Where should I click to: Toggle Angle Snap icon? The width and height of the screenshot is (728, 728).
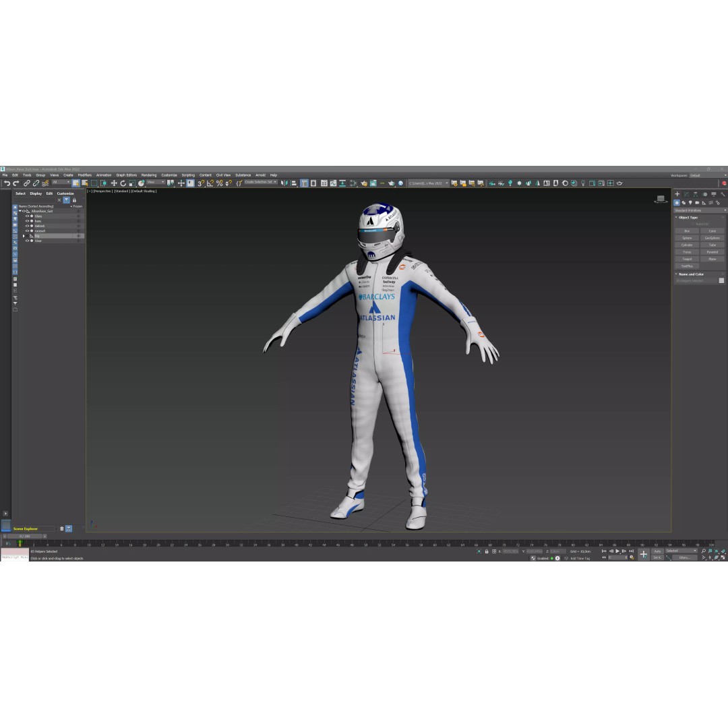(210, 183)
